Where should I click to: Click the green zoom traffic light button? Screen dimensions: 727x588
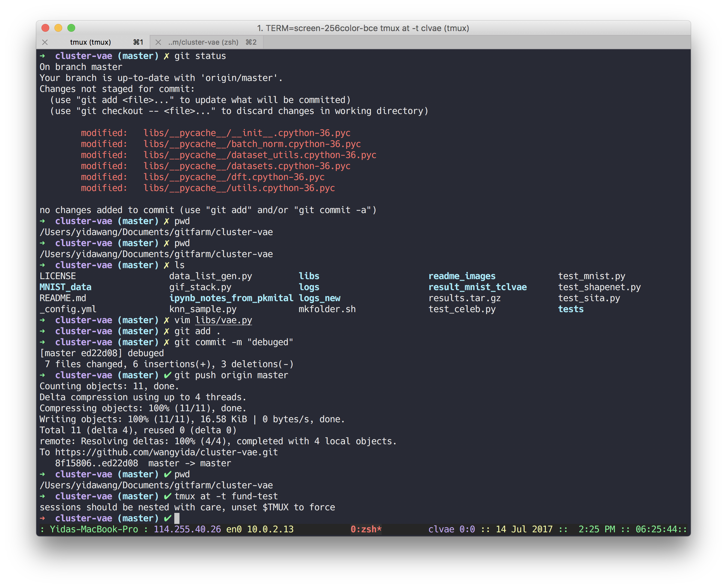pyautogui.click(x=71, y=28)
